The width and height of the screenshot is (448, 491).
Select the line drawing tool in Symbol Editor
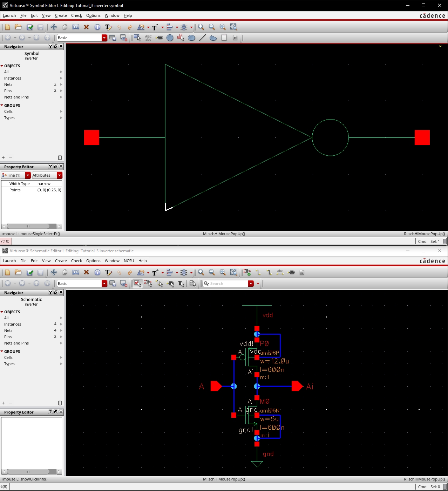tap(202, 38)
